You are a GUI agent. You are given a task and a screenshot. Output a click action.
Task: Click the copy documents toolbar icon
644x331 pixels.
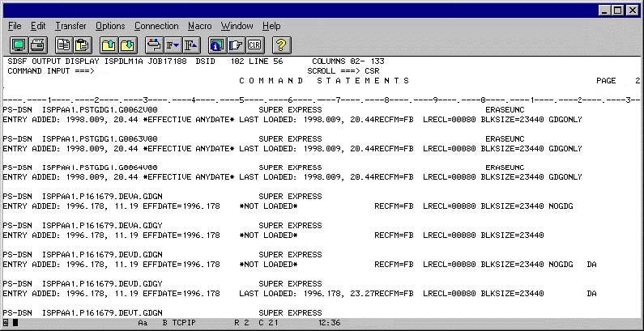[64, 45]
